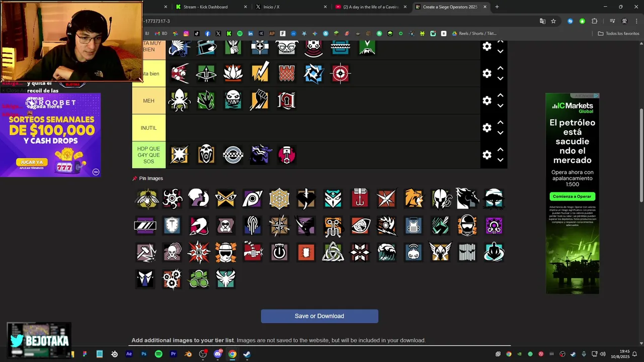Move the MEH row down

click(x=501, y=106)
